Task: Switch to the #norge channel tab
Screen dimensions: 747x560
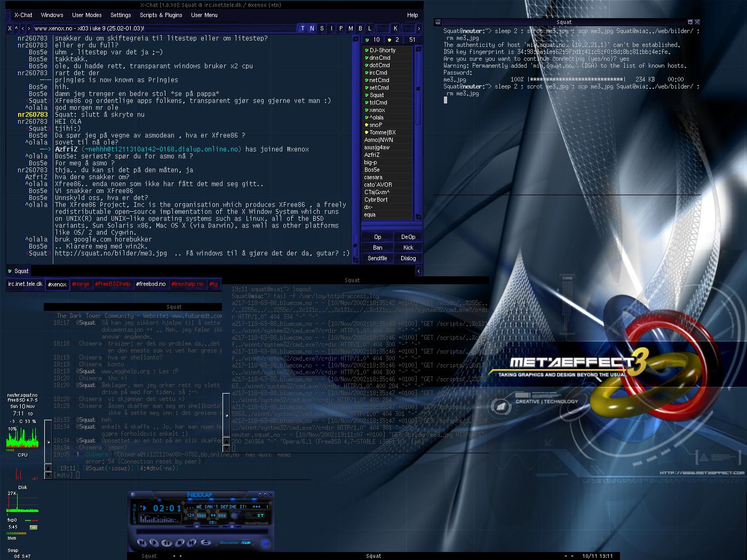Action: 81,284
